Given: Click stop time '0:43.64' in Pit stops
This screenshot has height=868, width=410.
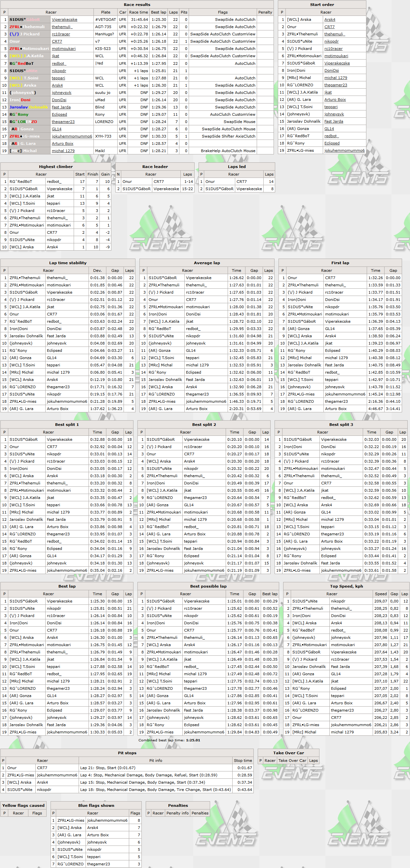Looking at the screenshot, I should (245, 790).
